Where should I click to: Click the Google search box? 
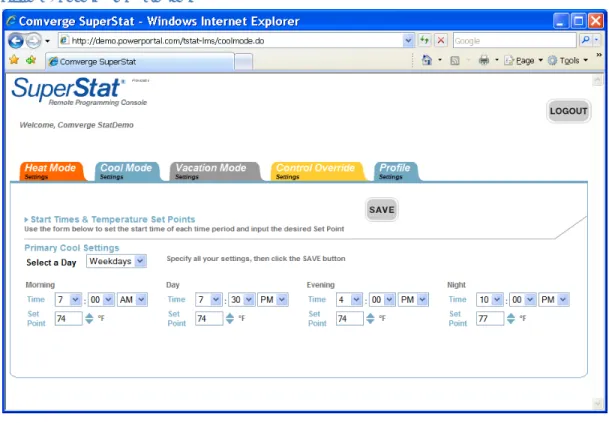click(x=515, y=41)
